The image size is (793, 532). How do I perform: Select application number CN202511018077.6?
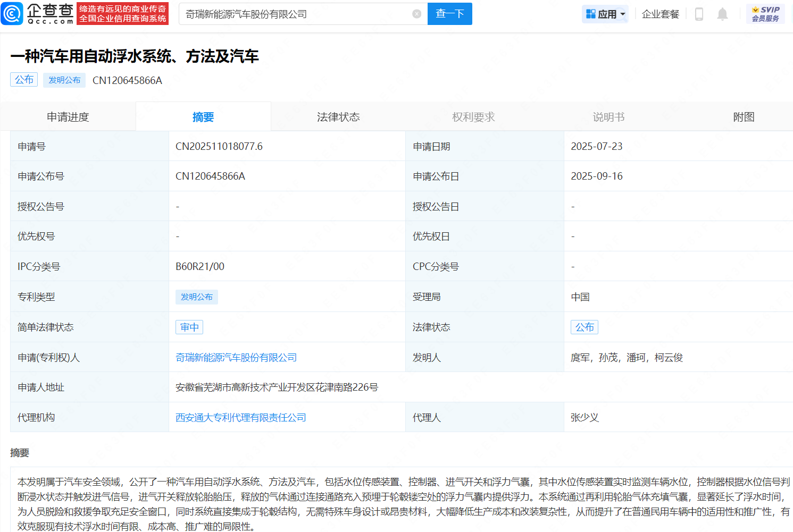[219, 147]
